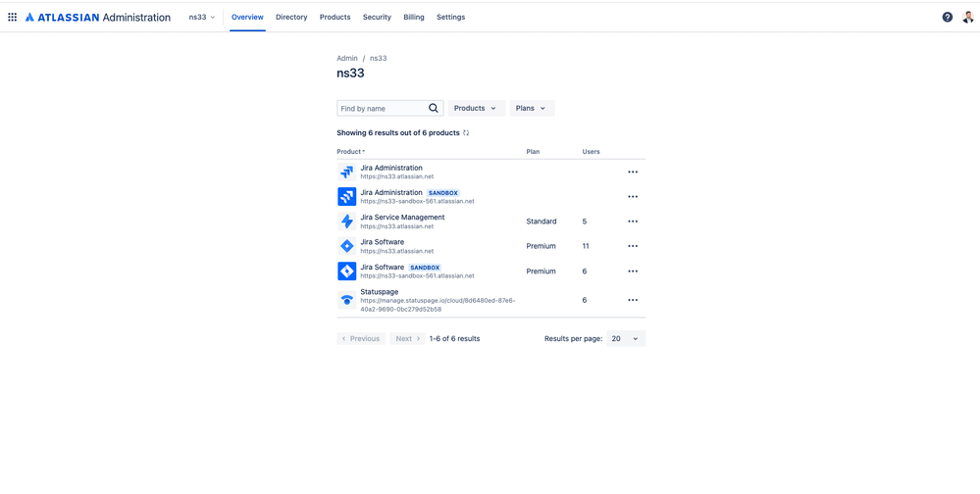
Task: Open the Security tab
Action: [x=377, y=18]
